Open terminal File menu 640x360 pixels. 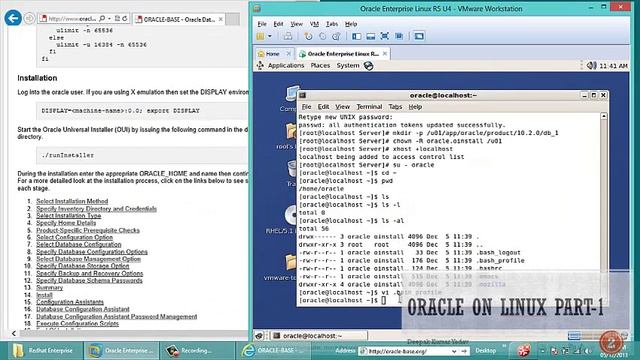[307, 107]
